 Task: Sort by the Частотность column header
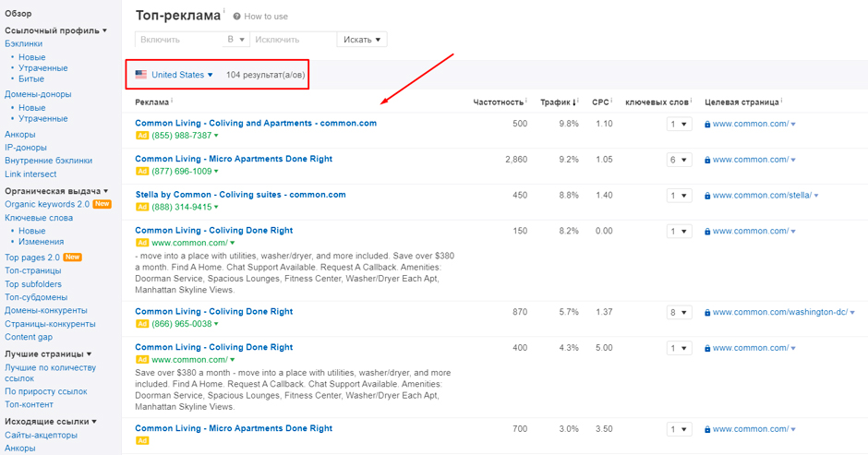point(499,102)
